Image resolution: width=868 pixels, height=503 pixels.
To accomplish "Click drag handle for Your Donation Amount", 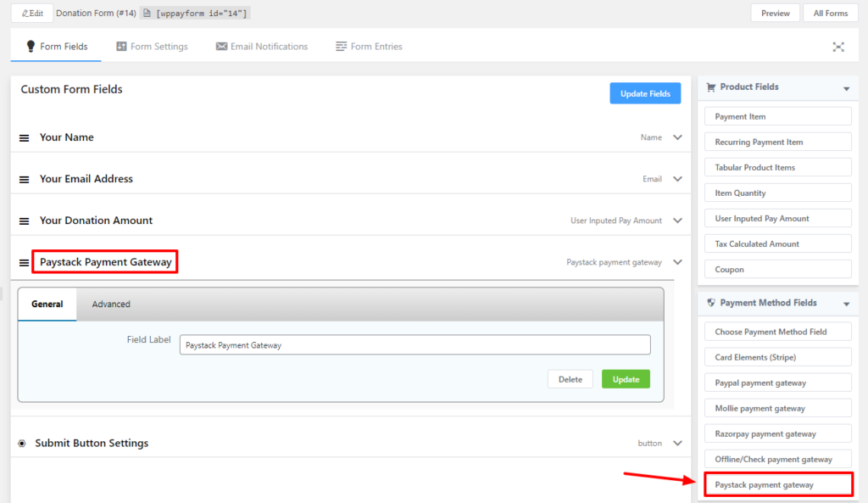I will click(x=24, y=221).
